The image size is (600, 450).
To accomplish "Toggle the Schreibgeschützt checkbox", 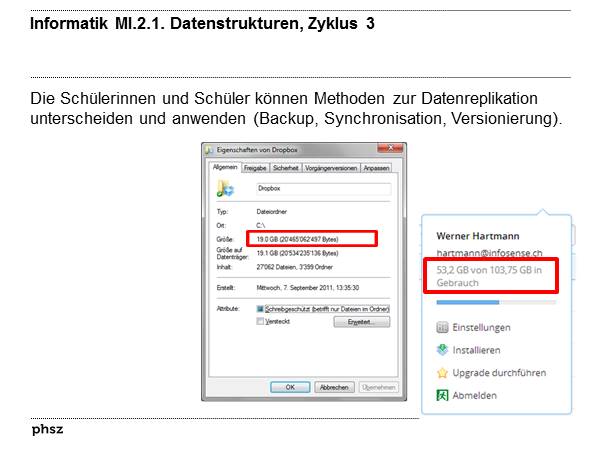I will 260,309.
